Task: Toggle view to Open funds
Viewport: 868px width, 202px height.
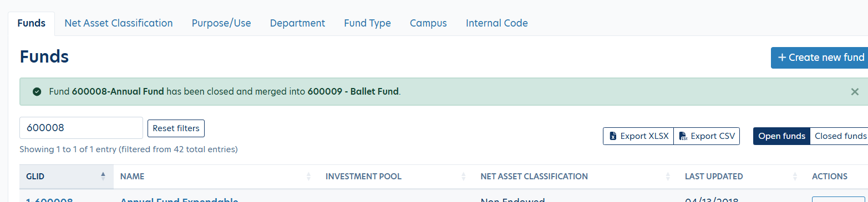Action: 781,136
